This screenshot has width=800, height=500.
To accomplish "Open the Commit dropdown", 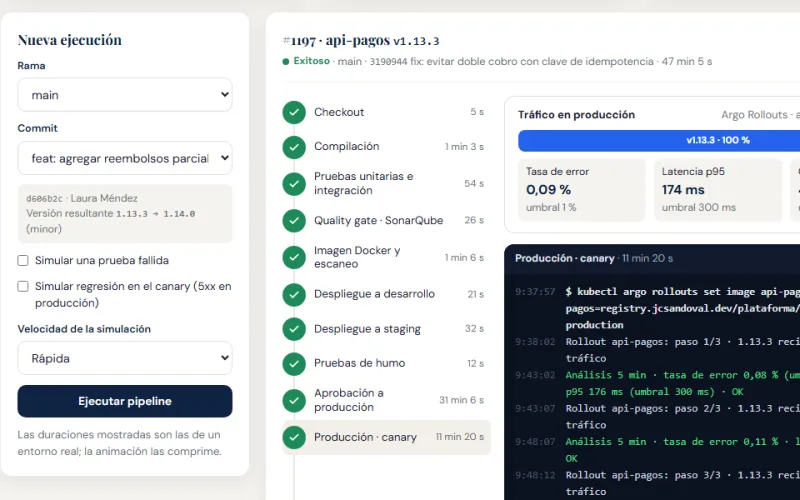I will coord(125,158).
